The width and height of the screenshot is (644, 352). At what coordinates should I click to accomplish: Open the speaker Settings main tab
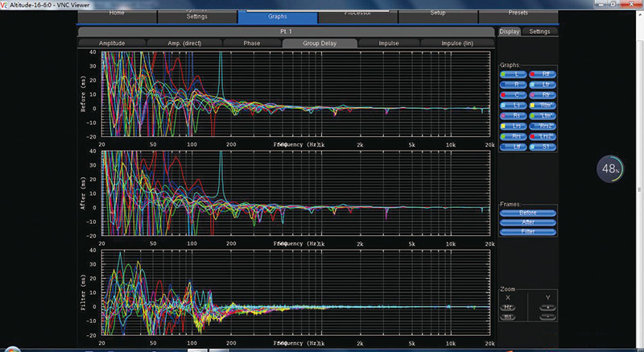tap(197, 15)
